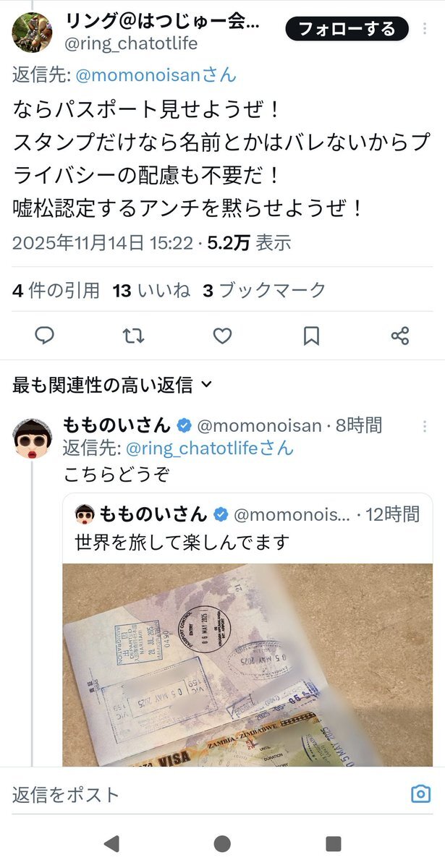Open リング profile avatar
Screen dimensions: 445x868
(x=33, y=33)
